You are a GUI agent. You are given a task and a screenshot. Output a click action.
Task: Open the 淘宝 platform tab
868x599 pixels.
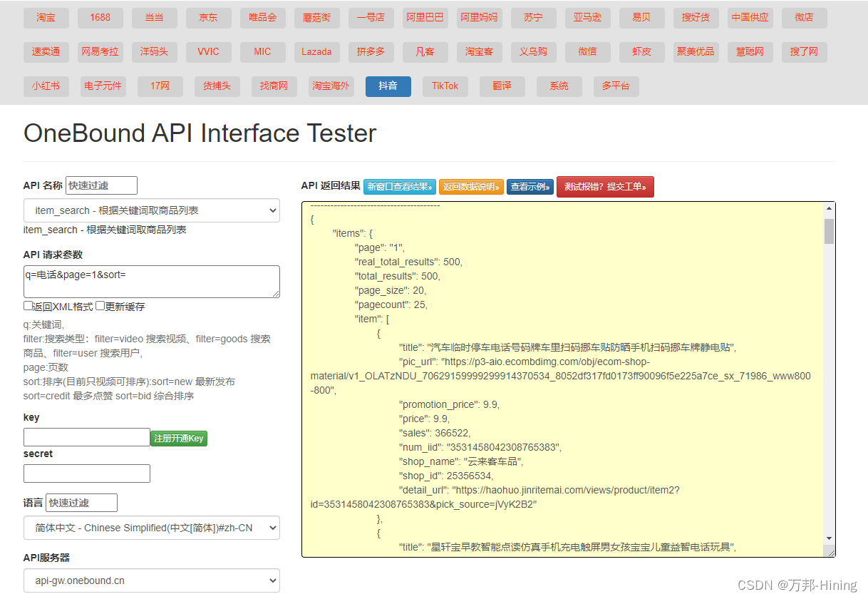tap(46, 18)
